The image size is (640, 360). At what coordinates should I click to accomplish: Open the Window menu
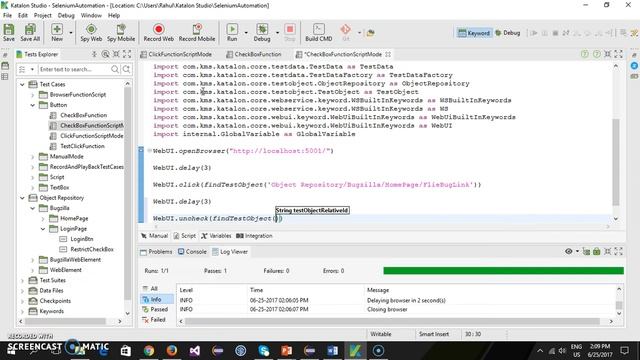[x=91, y=15]
